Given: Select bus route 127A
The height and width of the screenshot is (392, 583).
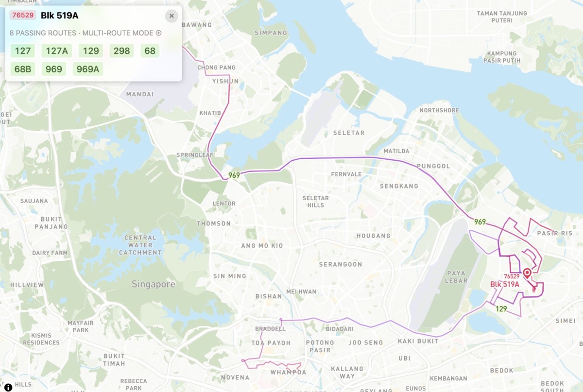Looking at the screenshot, I should point(57,51).
